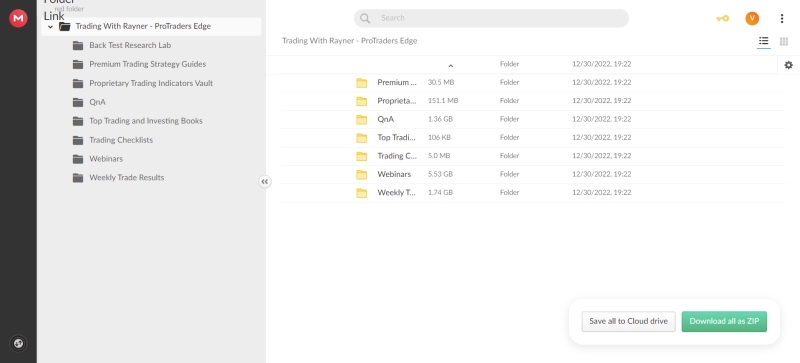The image size is (800, 363).
Task: Open column settings gear icon
Action: 788,65
